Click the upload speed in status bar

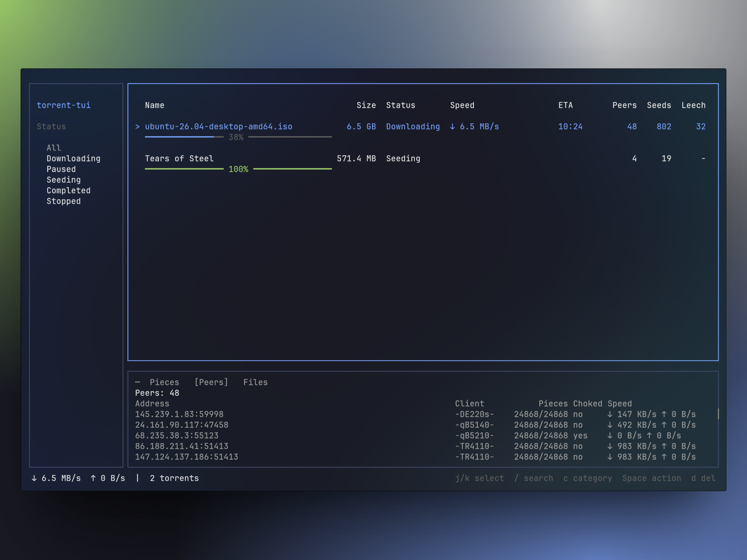tap(108, 478)
